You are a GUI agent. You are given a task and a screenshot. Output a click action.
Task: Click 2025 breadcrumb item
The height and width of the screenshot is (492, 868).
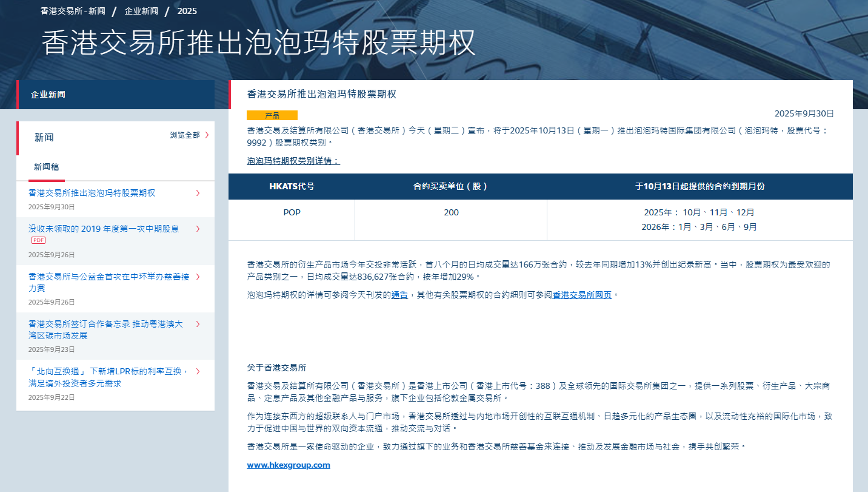click(187, 11)
